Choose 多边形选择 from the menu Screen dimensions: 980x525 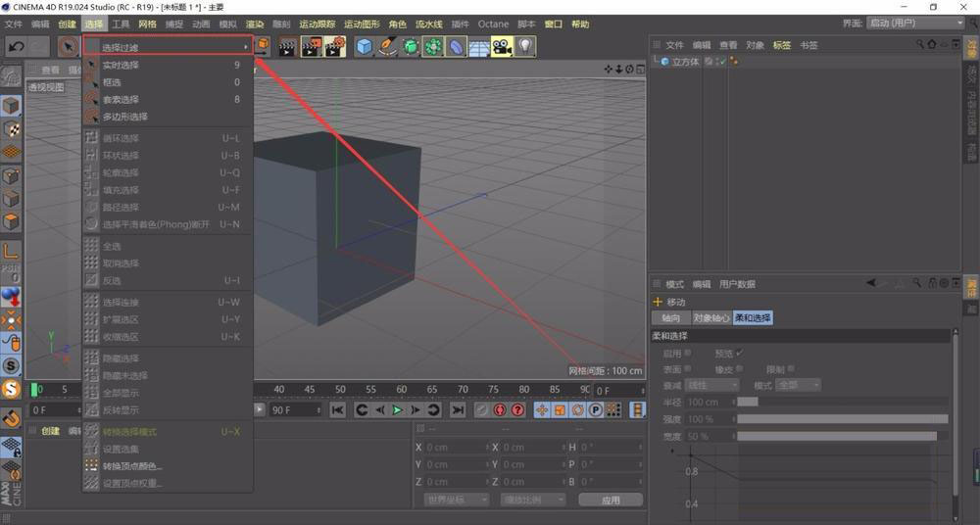click(168, 117)
